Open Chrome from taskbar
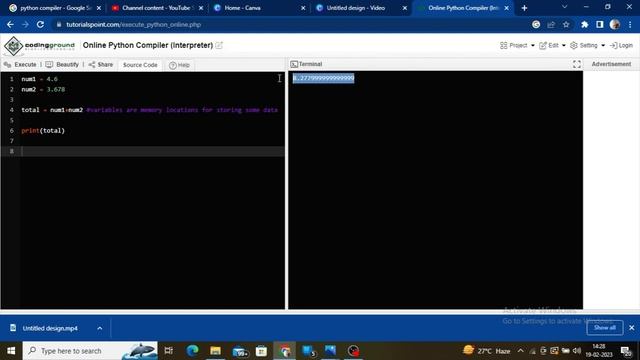Image resolution: width=640 pixels, height=360 pixels. pos(285,351)
